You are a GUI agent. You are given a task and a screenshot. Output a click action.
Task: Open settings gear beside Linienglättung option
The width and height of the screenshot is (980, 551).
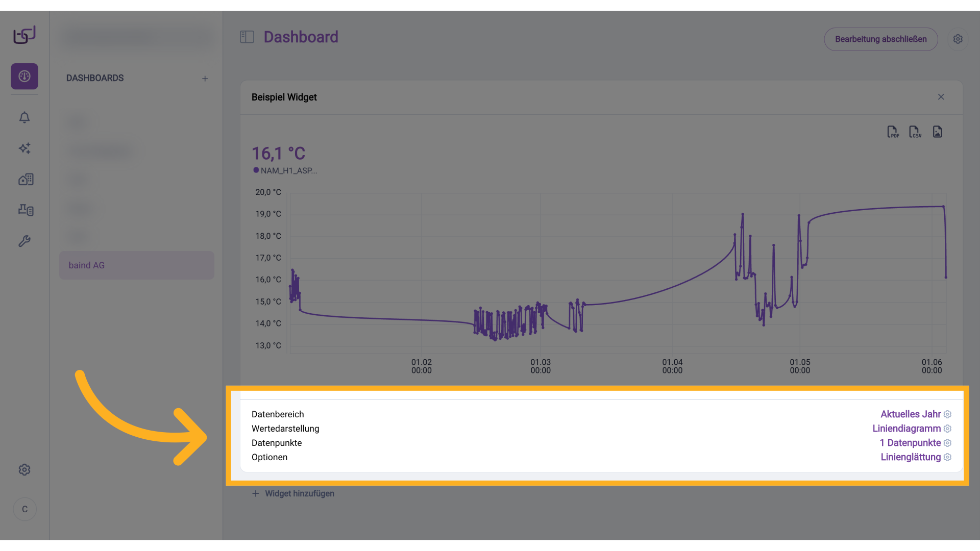point(948,457)
